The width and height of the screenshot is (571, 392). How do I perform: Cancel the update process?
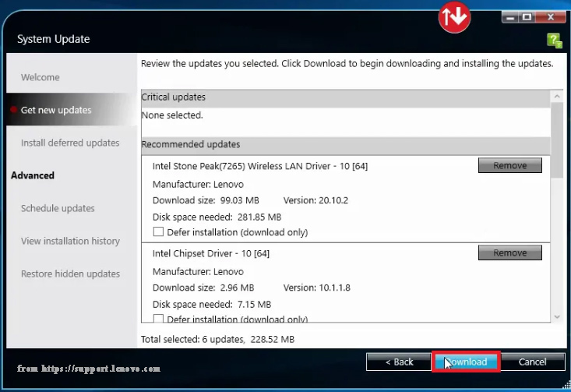click(532, 362)
